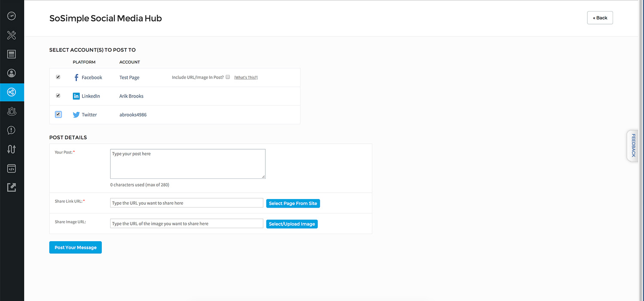Open the dashboard gauge icon in sidebar
This screenshot has height=301, width=644.
(x=12, y=16)
